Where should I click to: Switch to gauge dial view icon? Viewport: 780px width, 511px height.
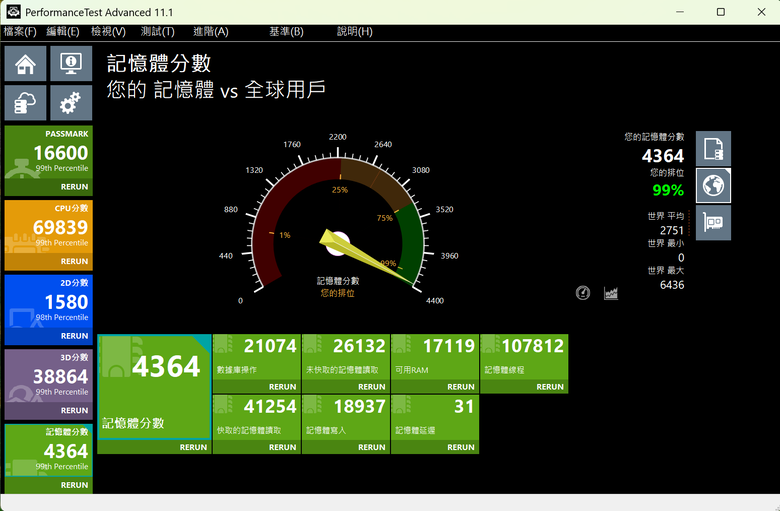tap(583, 293)
